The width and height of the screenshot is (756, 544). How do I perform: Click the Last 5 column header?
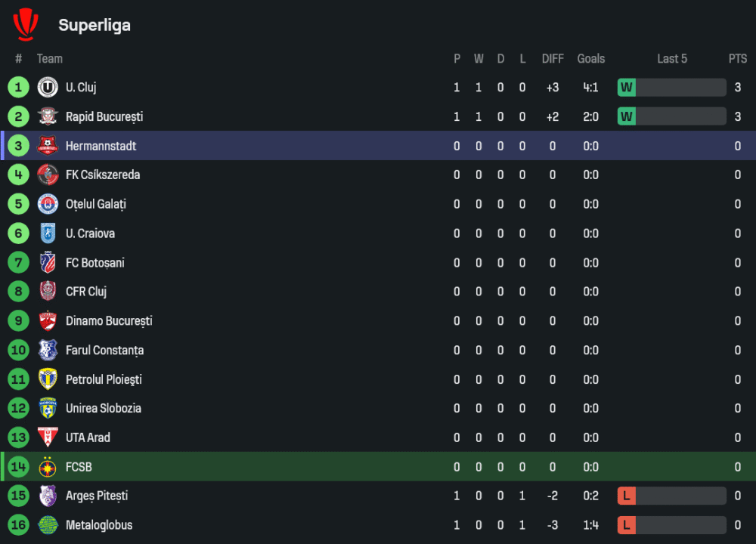coord(672,59)
